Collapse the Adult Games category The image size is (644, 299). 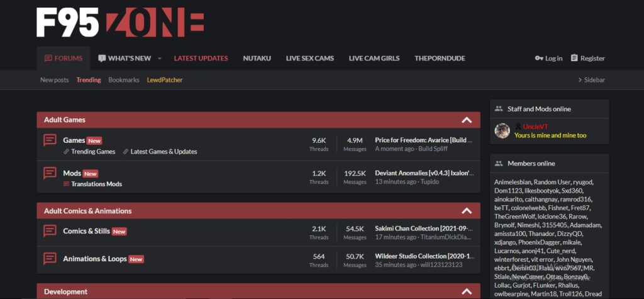click(x=467, y=120)
